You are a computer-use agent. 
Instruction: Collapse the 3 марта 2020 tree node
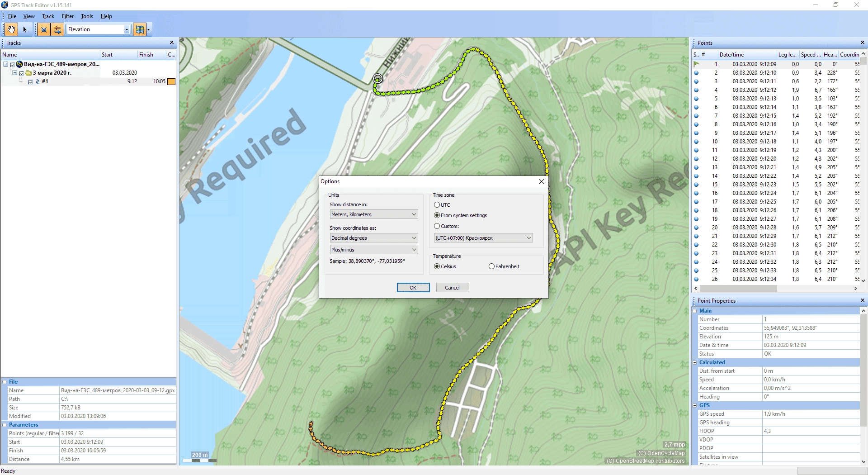(14, 73)
